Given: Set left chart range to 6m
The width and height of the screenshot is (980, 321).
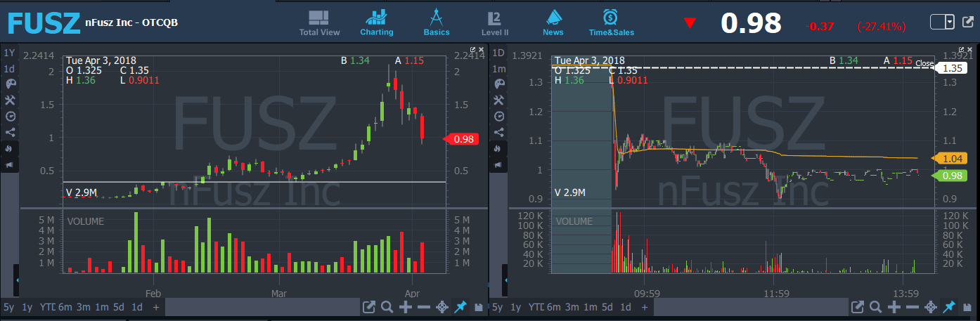Looking at the screenshot, I should tap(64, 307).
